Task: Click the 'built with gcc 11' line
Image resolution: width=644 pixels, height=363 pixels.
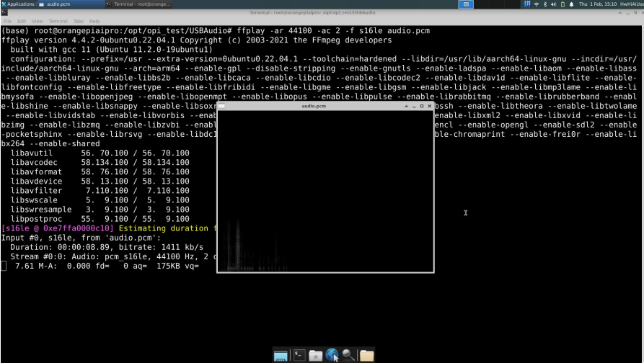Action: pyautogui.click(x=111, y=50)
